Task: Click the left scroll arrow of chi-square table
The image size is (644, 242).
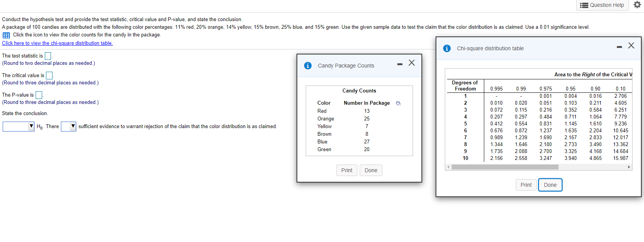Action: 449,167
